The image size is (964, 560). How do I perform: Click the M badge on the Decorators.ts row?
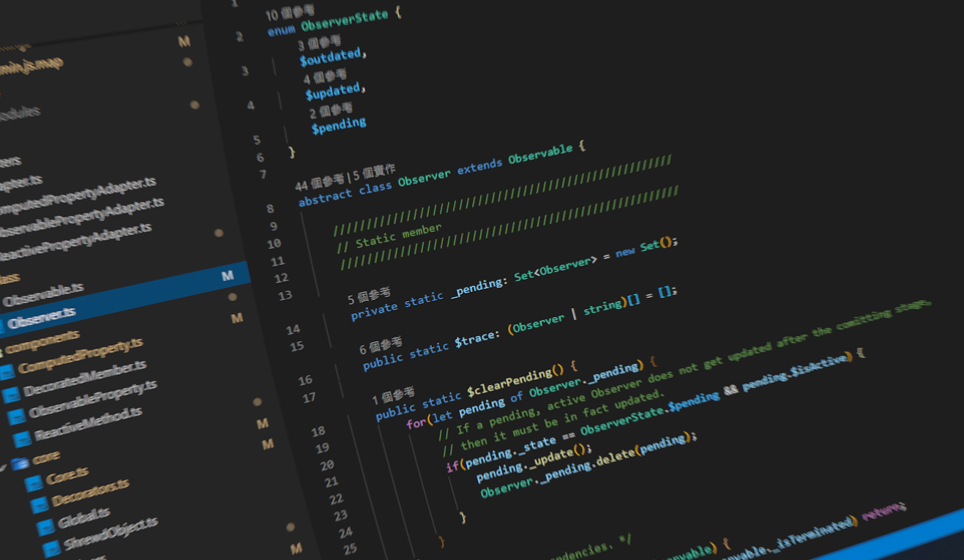(x=268, y=444)
